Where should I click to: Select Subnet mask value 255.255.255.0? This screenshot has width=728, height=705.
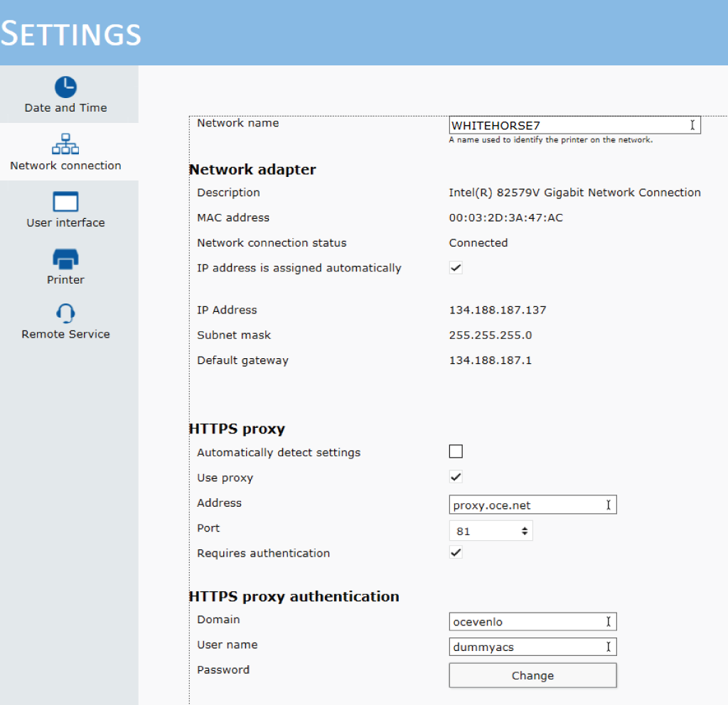(x=491, y=335)
